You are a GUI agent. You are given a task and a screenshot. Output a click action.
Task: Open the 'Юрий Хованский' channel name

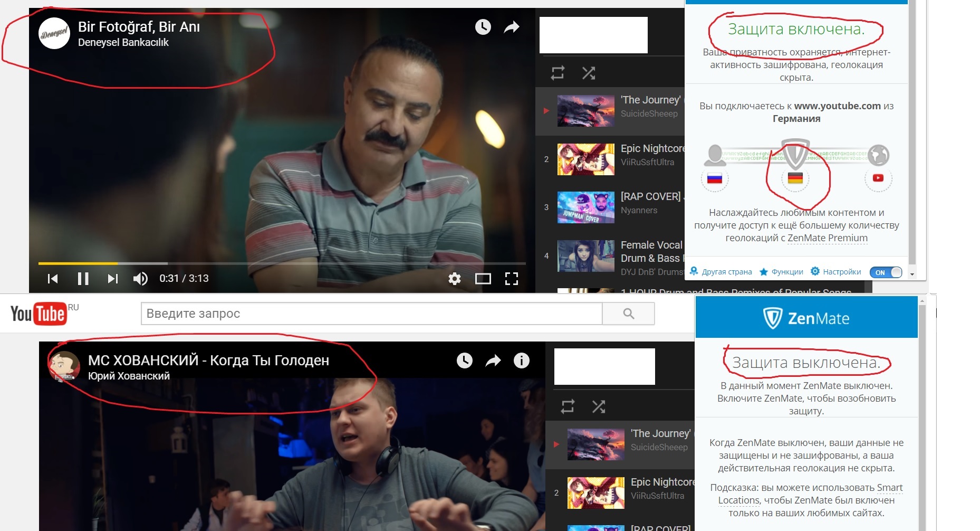pos(129,376)
